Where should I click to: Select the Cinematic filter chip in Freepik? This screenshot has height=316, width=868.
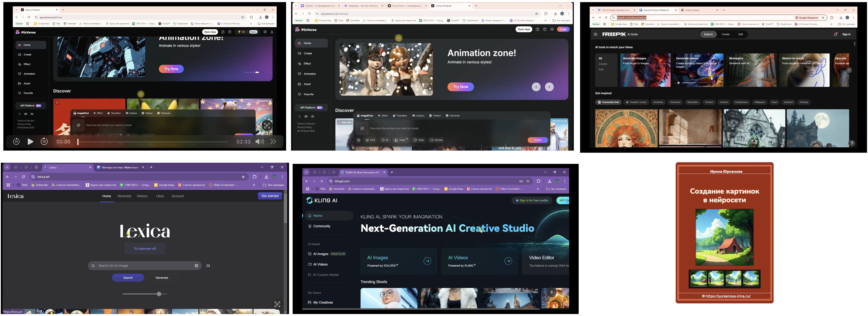[675, 102]
